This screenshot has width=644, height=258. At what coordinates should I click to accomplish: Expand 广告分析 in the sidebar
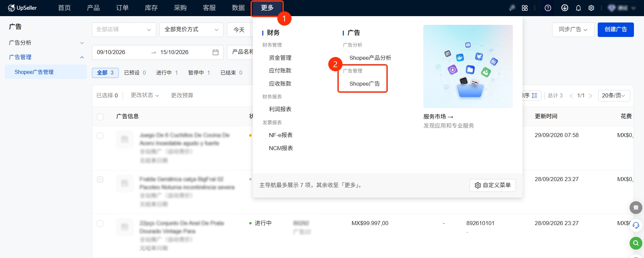(x=46, y=43)
